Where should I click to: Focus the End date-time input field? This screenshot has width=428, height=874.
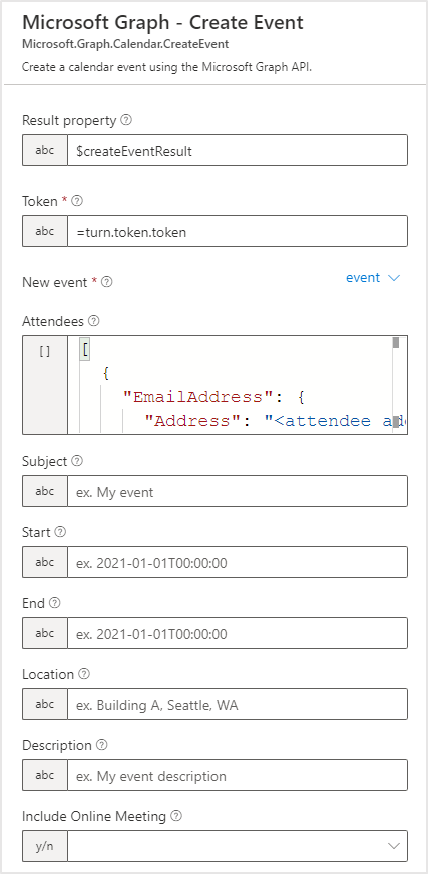point(237,633)
